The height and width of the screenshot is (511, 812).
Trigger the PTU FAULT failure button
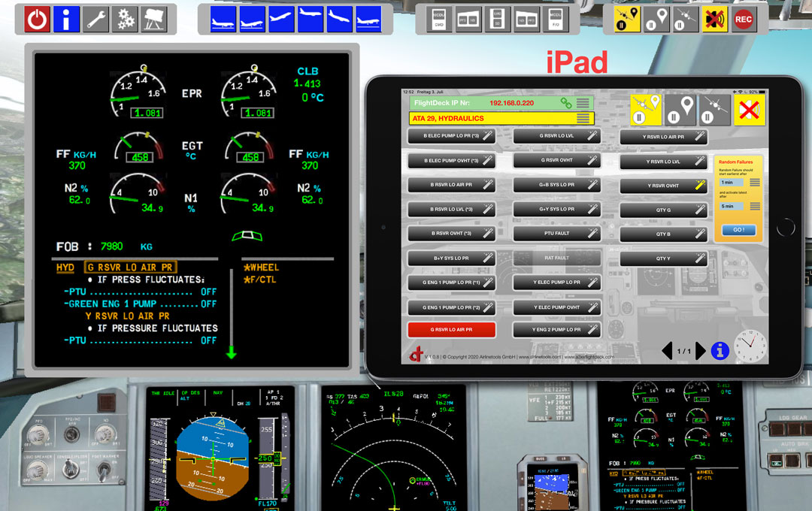click(x=556, y=233)
